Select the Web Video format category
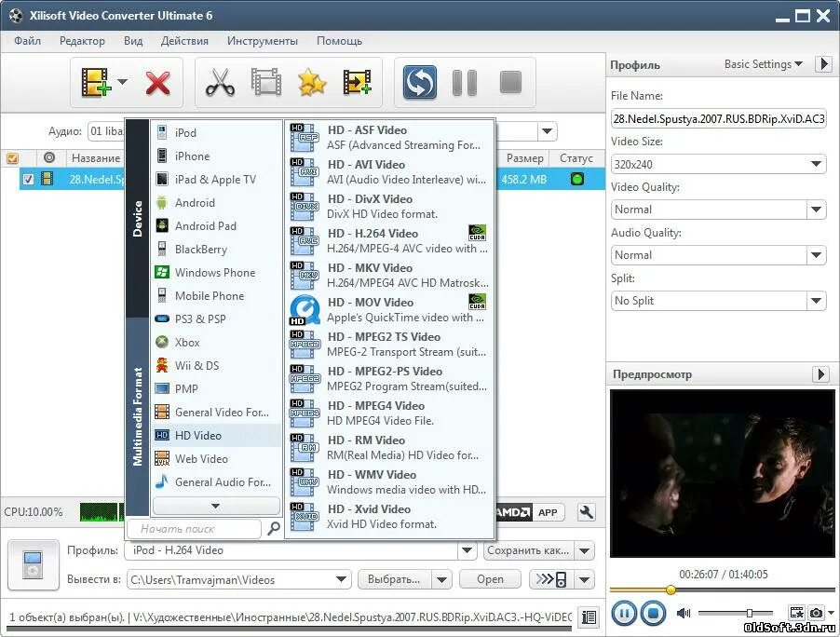 click(216, 458)
